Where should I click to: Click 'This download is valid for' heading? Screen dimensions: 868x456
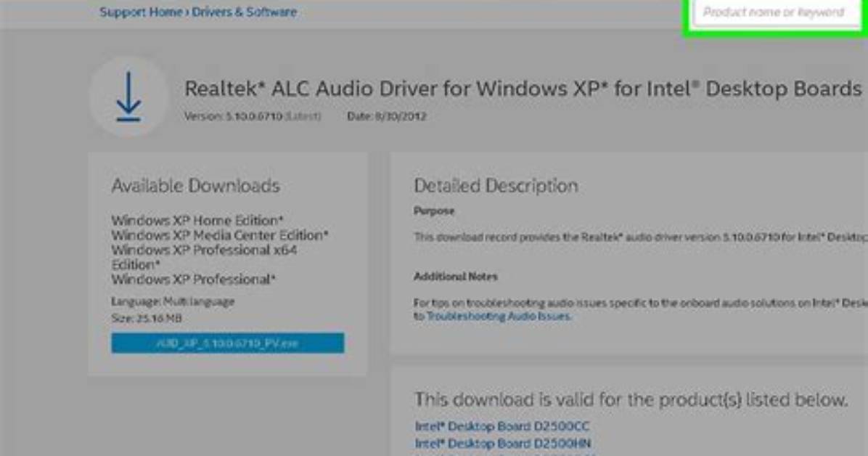[631, 399]
